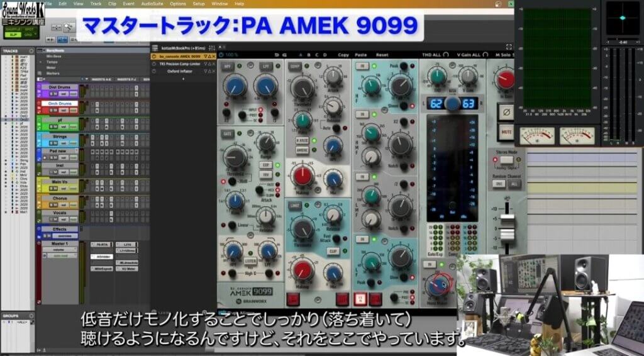Toggle the Mono Maker IN button
Screen dimensions: 644x356
(x=429, y=264)
